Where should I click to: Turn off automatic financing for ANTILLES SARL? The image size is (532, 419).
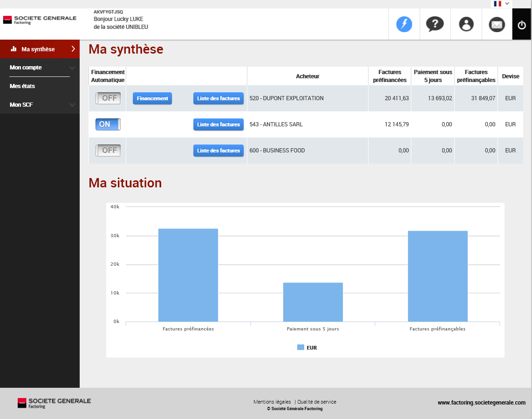108,124
